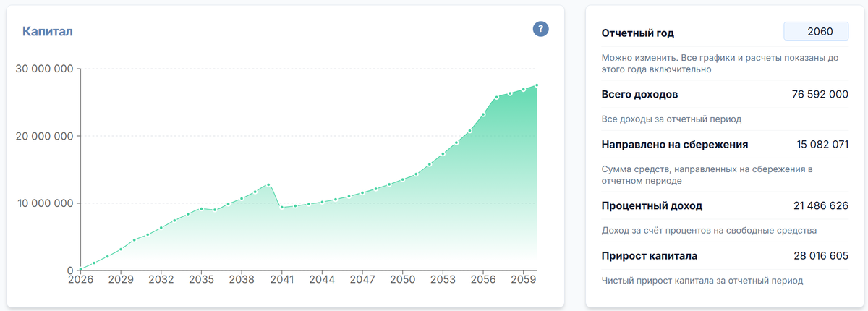Image resolution: width=868 pixels, height=311 pixels.
Task: Click the 2041 year axis label
Action: pyautogui.click(x=282, y=280)
